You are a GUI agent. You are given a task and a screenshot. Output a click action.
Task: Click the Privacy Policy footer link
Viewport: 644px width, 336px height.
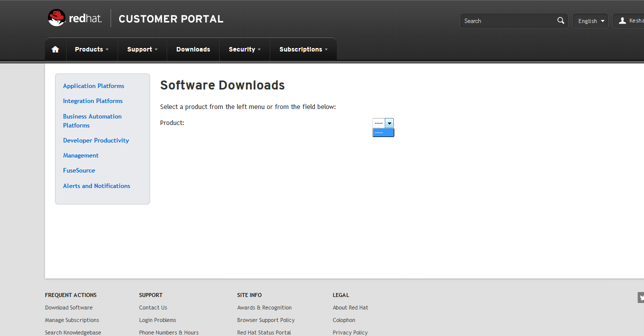pyautogui.click(x=350, y=332)
